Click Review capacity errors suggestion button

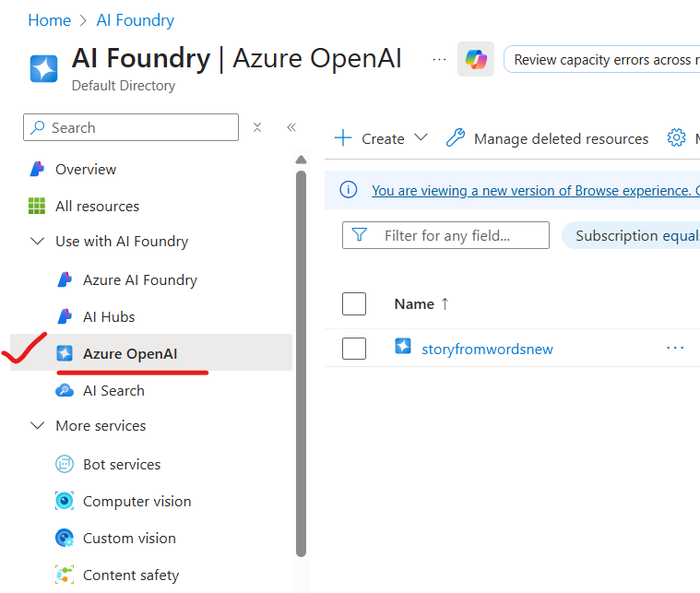(602, 59)
